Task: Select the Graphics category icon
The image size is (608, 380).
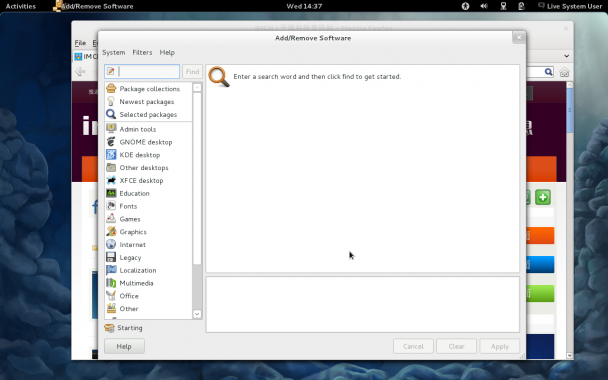Action: 111,231
